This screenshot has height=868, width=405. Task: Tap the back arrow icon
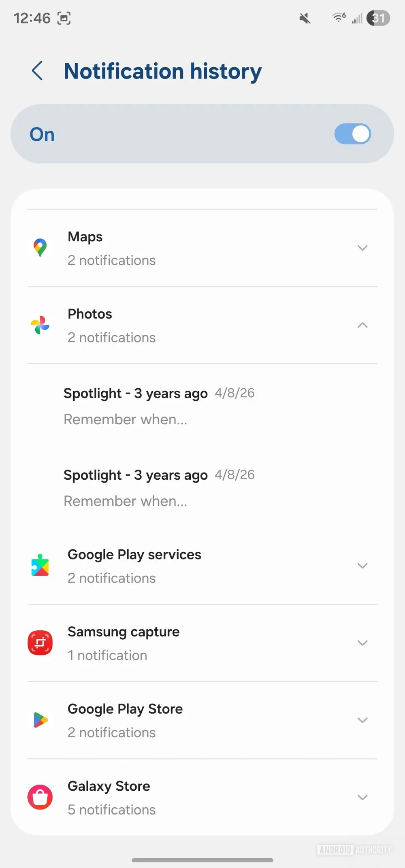37,71
